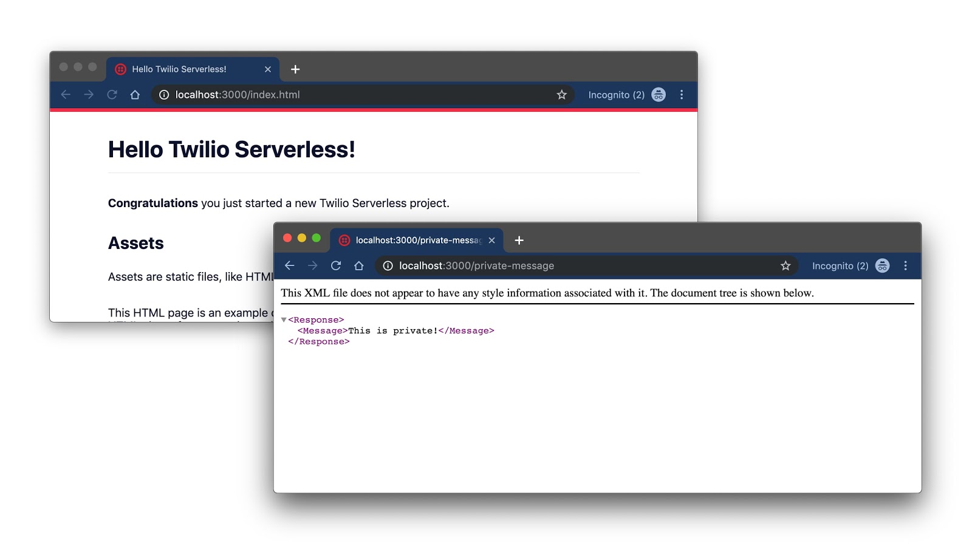Click the 'This is private!' message text

[393, 331]
